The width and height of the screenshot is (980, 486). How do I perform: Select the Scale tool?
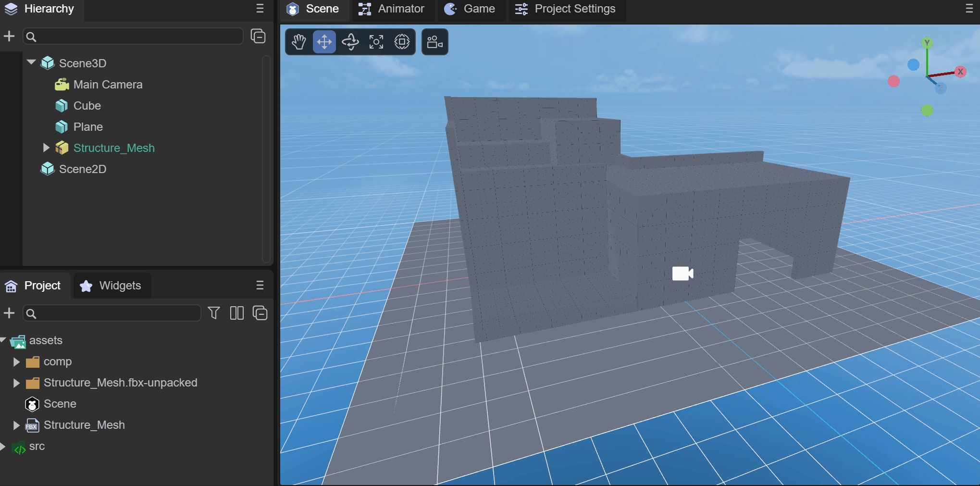(376, 42)
